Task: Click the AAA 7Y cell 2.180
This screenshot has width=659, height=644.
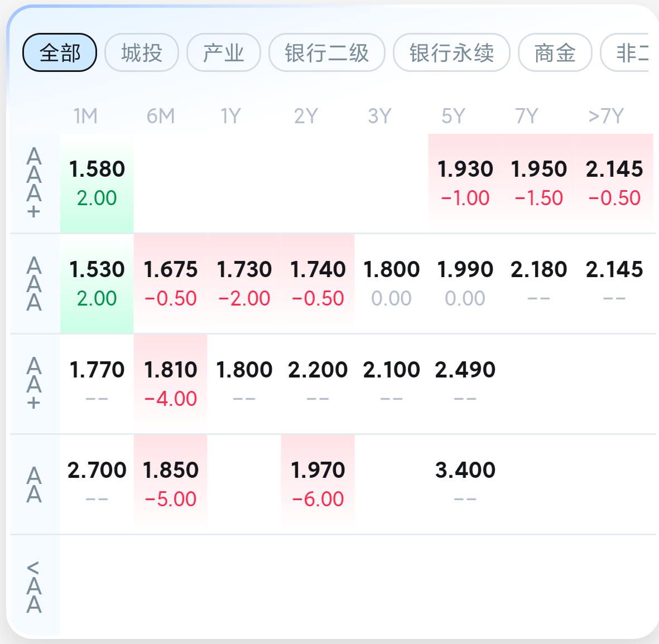Action: point(539,283)
